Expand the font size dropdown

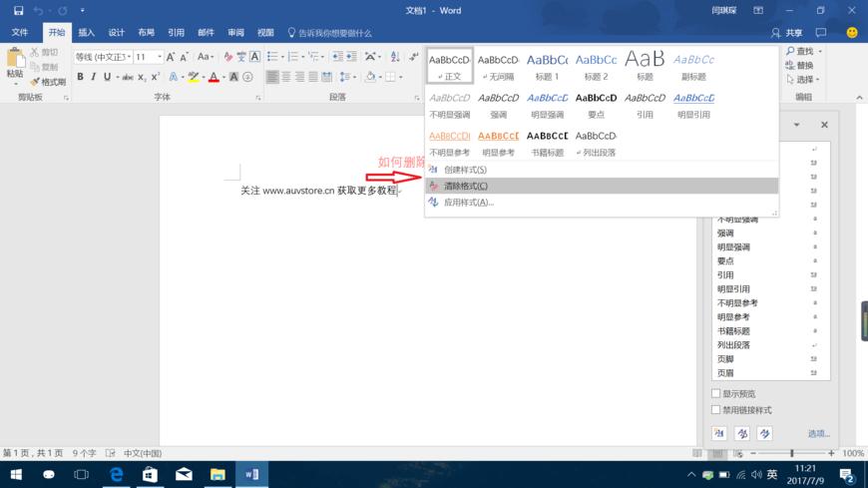[x=159, y=57]
